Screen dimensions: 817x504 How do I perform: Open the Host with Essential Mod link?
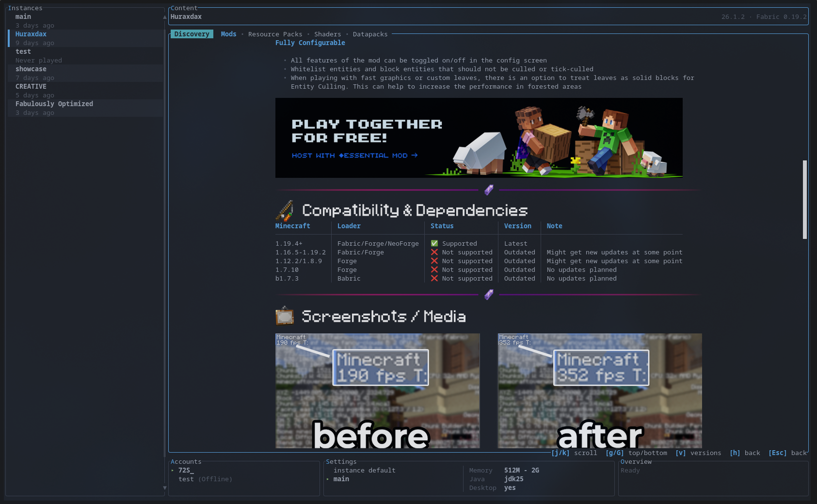point(354,156)
